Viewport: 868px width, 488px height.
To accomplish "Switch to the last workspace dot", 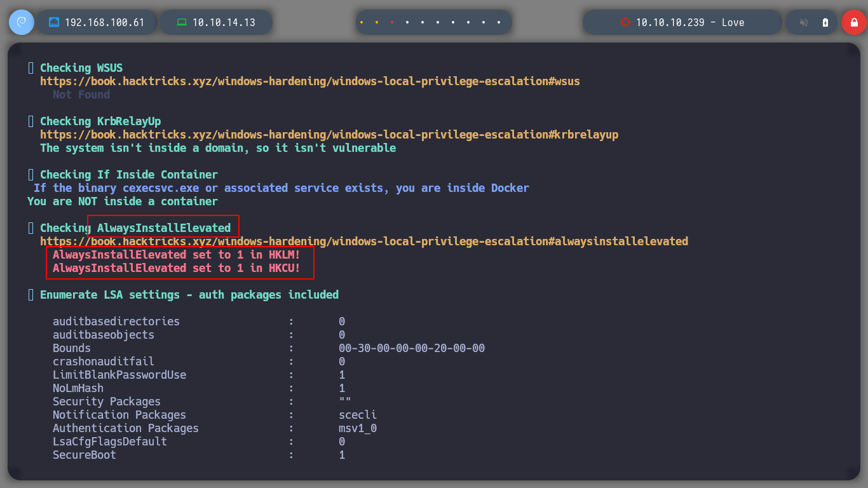I will pyautogui.click(x=499, y=22).
